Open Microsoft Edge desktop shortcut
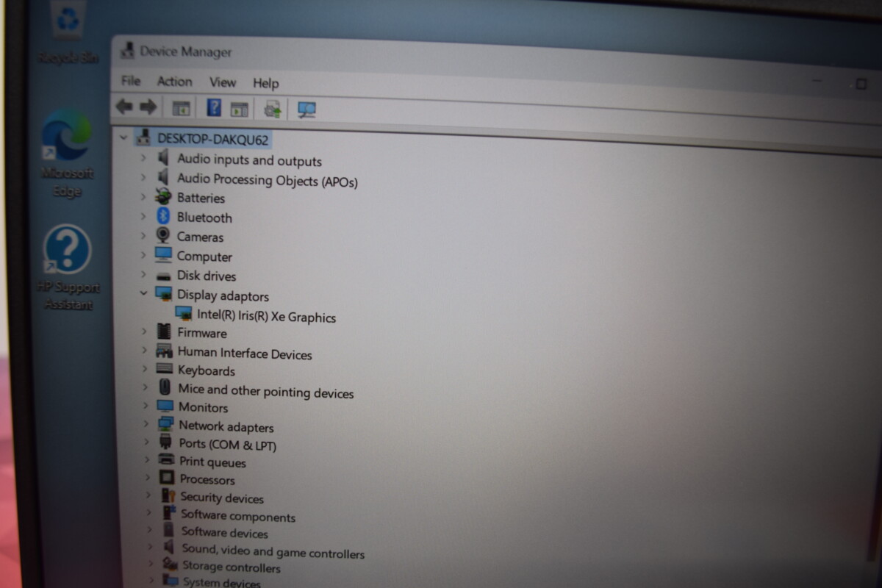Screen dimensions: 882x588 [x=67, y=154]
